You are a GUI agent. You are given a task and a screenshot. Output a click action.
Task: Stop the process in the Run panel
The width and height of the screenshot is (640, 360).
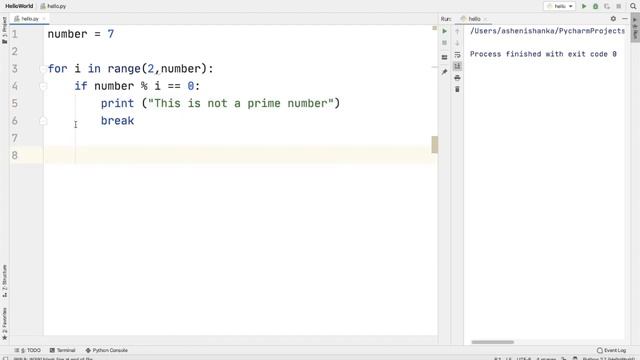[x=444, y=43]
